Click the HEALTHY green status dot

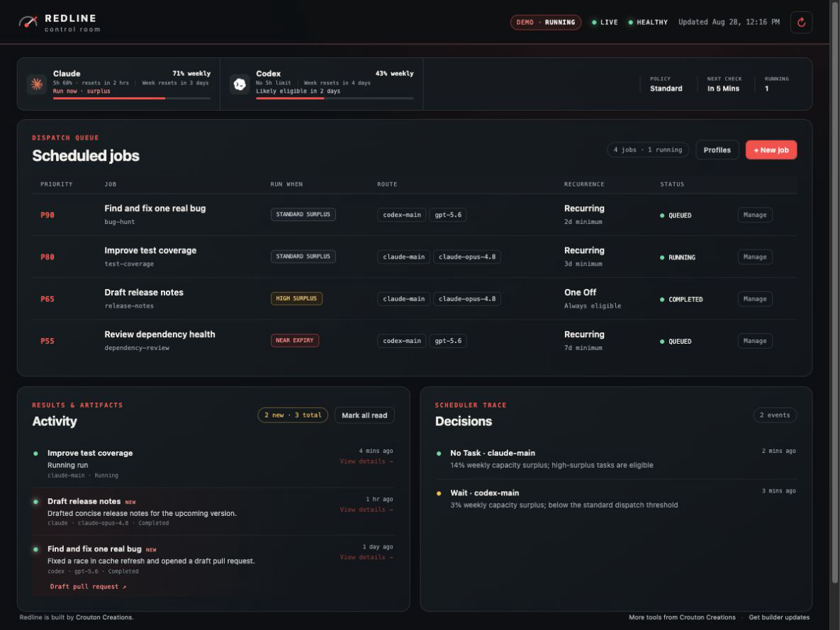pyautogui.click(x=631, y=23)
